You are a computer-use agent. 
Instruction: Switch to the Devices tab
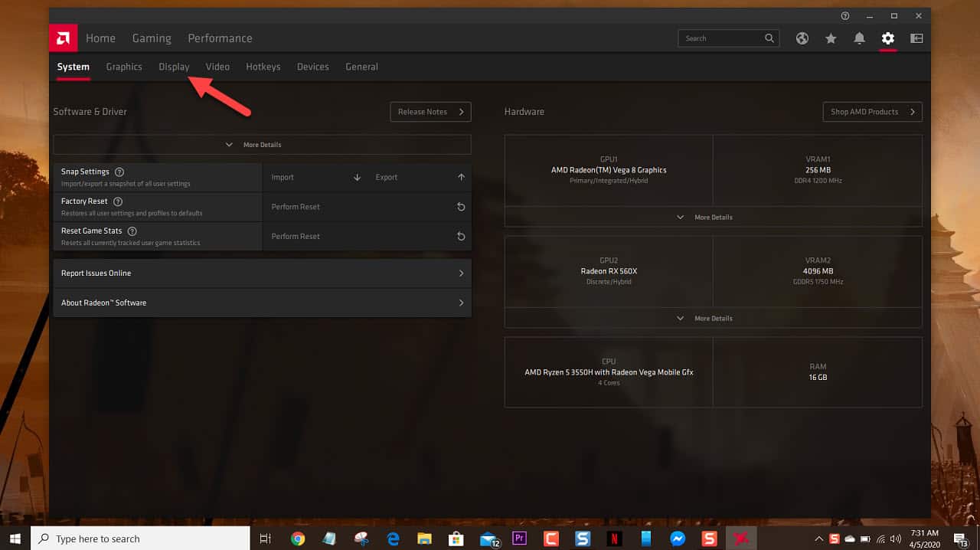pos(313,67)
